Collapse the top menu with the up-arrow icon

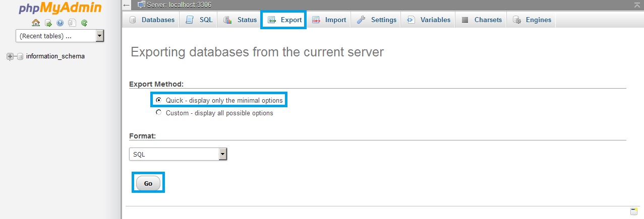(x=638, y=5)
